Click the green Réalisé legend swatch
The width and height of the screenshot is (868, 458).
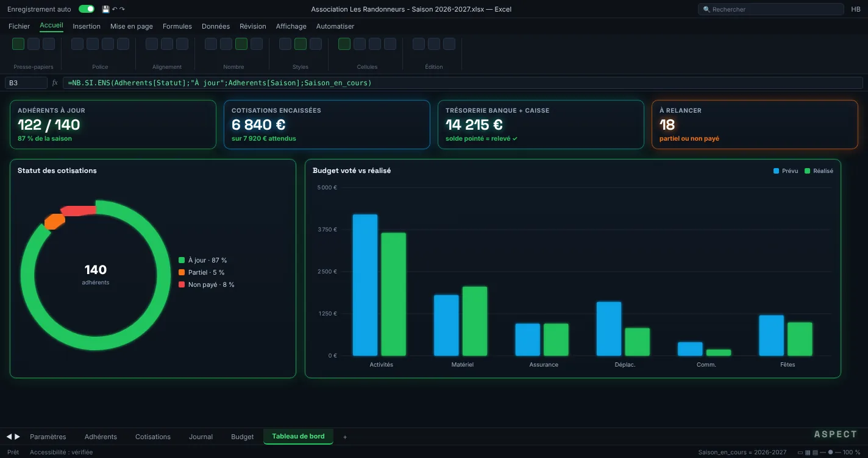pos(808,171)
